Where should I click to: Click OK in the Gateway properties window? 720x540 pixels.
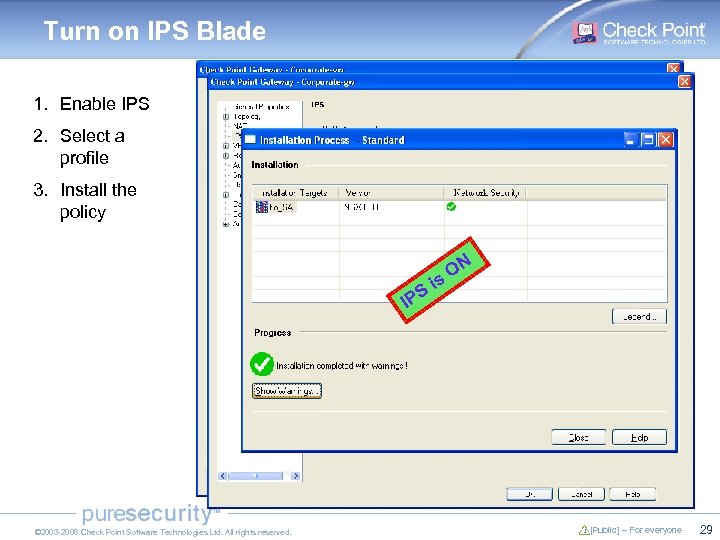coord(529,494)
